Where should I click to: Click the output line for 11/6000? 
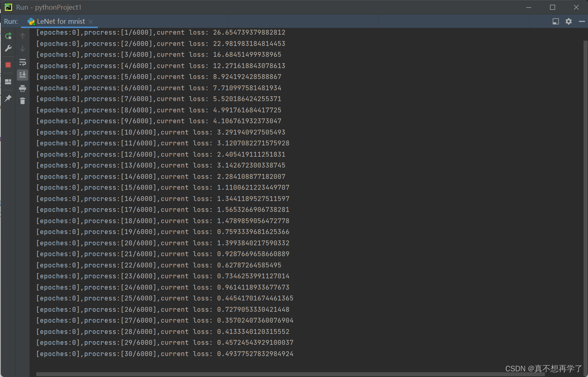163,143
